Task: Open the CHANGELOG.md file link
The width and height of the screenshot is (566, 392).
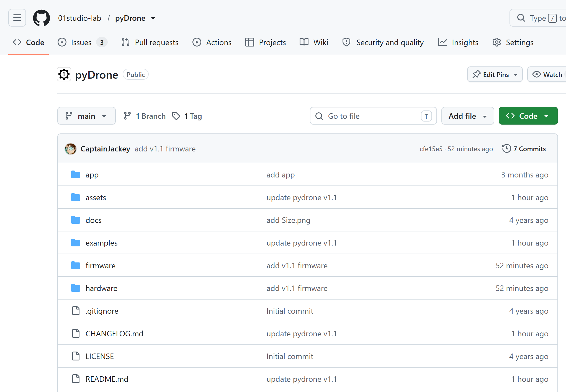Action: [x=114, y=334]
